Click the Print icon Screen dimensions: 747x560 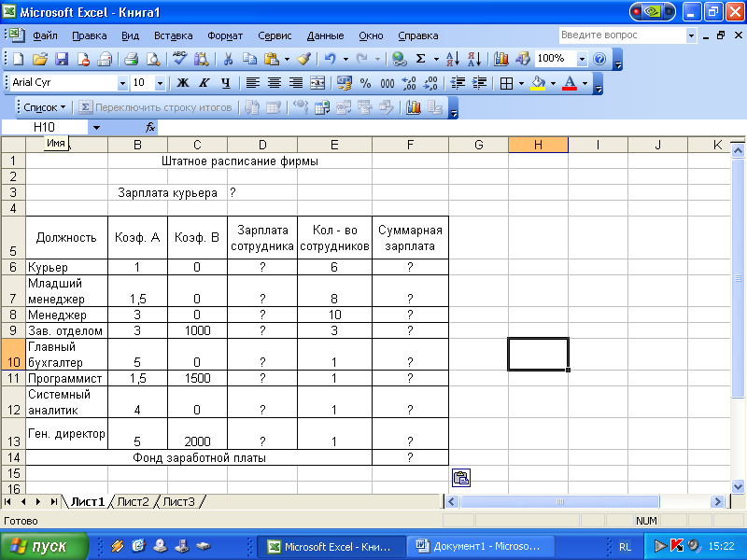coord(131,59)
